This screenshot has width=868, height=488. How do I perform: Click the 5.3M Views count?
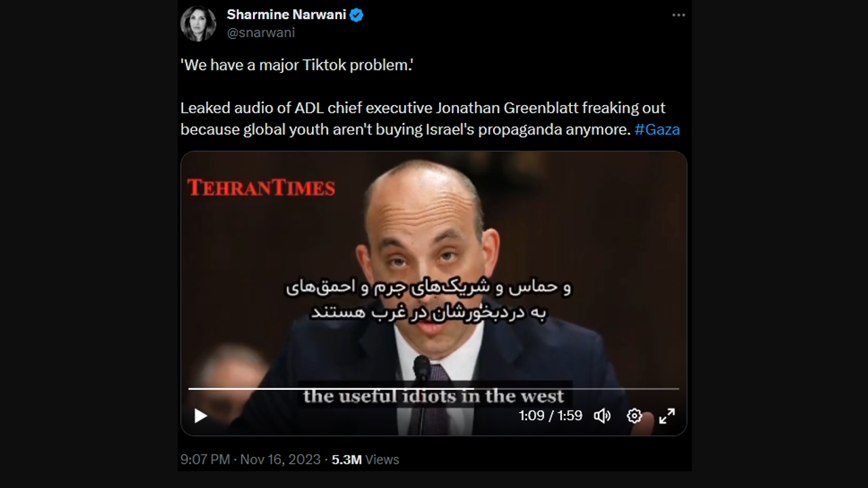point(366,460)
